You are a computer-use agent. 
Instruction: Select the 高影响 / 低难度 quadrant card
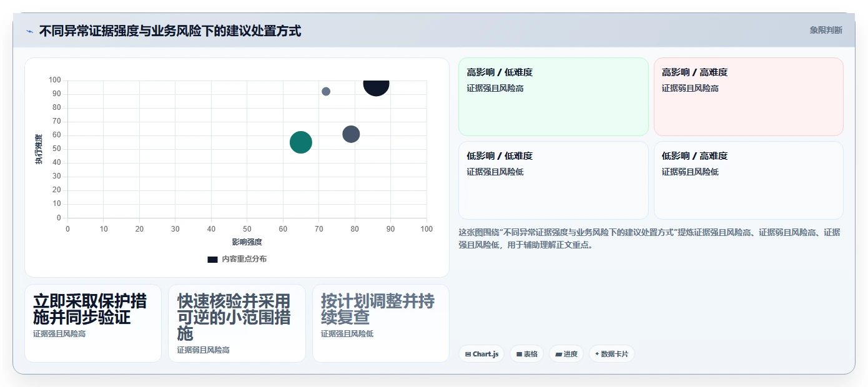(553, 97)
